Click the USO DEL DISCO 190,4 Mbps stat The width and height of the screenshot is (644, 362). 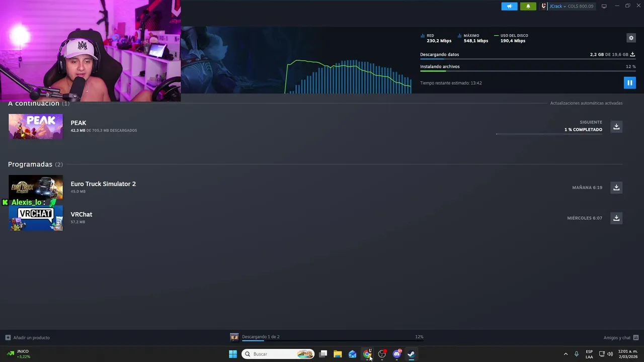pos(511,38)
